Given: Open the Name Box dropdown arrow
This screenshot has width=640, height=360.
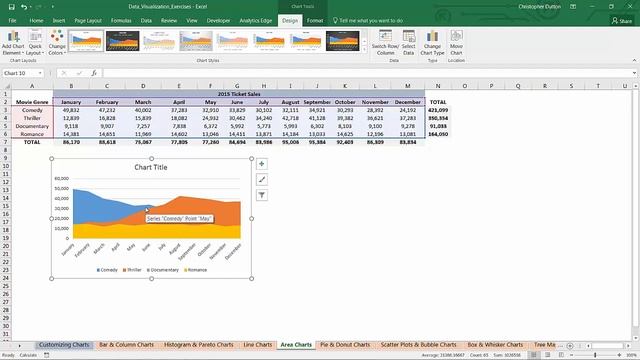Looking at the screenshot, I should point(40,73).
